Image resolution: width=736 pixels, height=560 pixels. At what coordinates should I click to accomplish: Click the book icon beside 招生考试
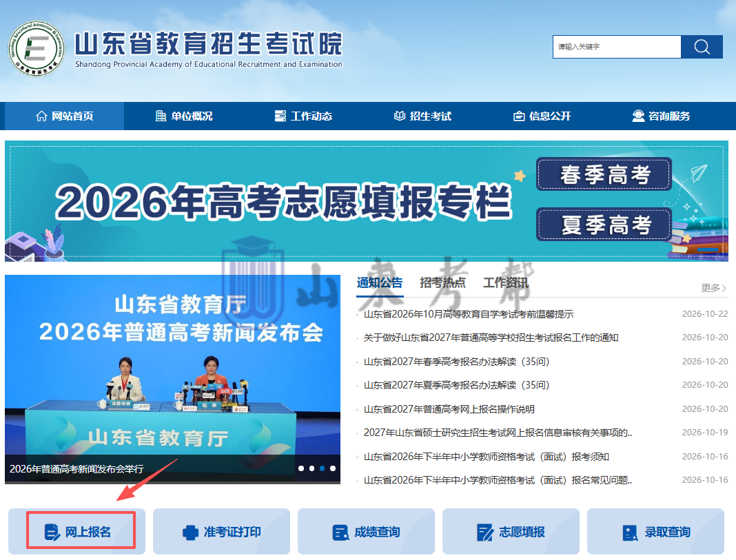400,116
